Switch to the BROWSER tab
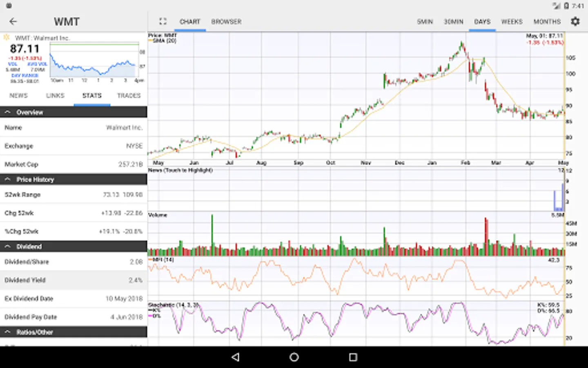 point(226,22)
